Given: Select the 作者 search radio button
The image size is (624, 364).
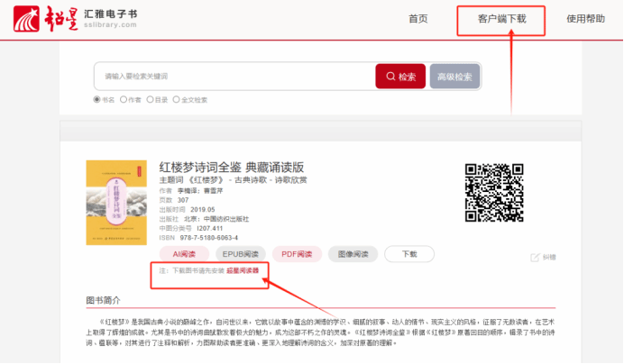Looking at the screenshot, I should click(123, 100).
